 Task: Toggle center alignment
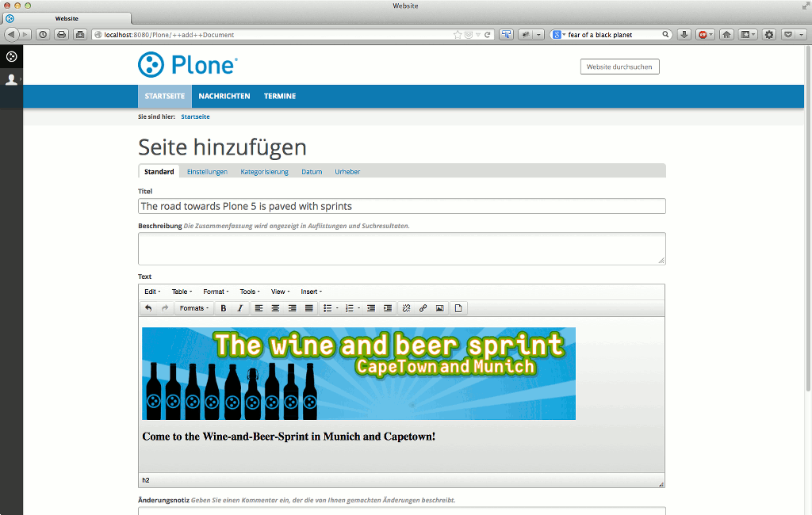[x=275, y=308]
